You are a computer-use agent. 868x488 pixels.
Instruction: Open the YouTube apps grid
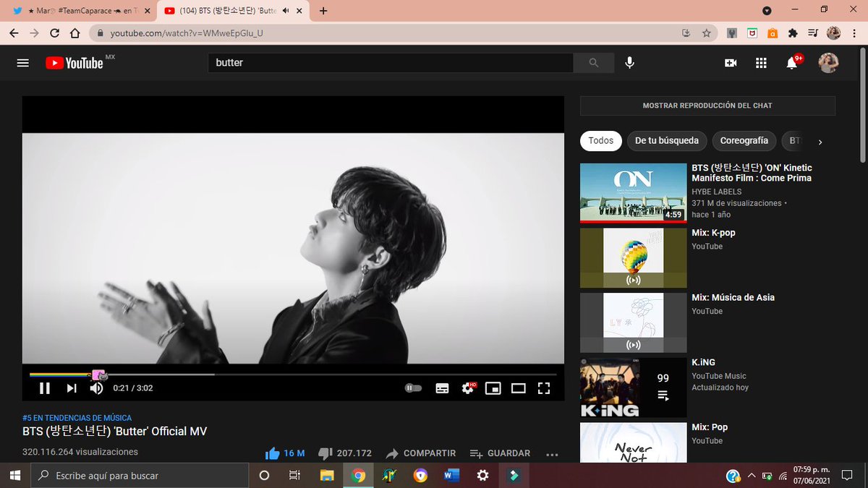tap(761, 63)
